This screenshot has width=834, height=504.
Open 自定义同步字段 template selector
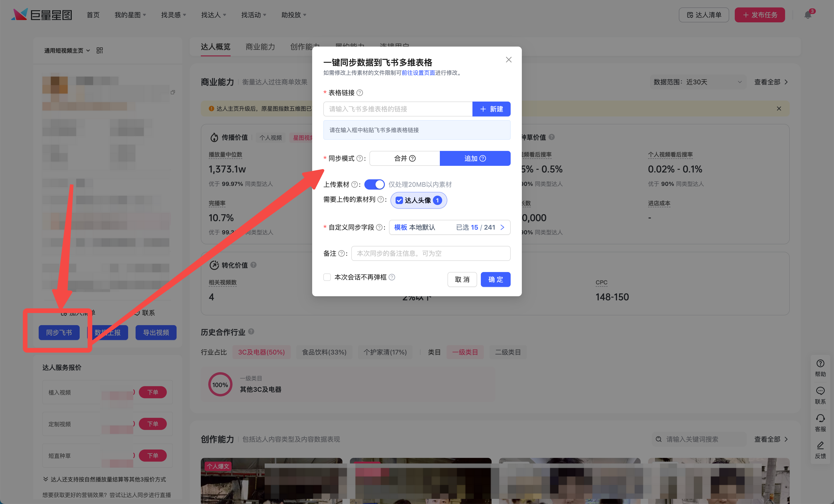(449, 228)
